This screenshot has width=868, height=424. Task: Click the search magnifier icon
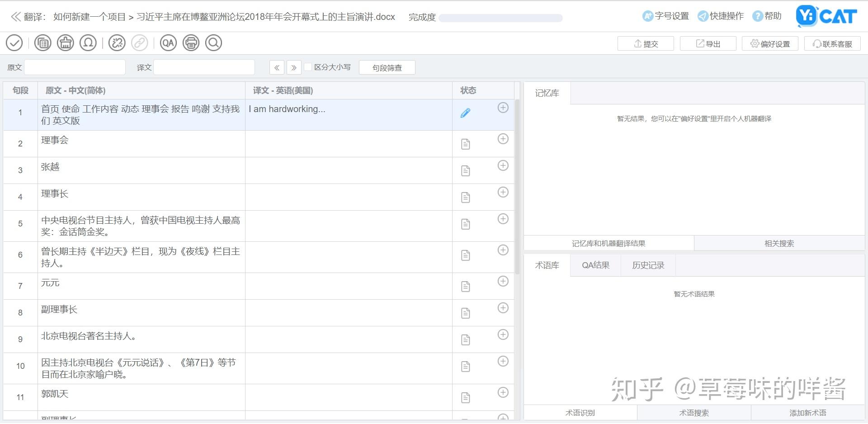coord(213,43)
